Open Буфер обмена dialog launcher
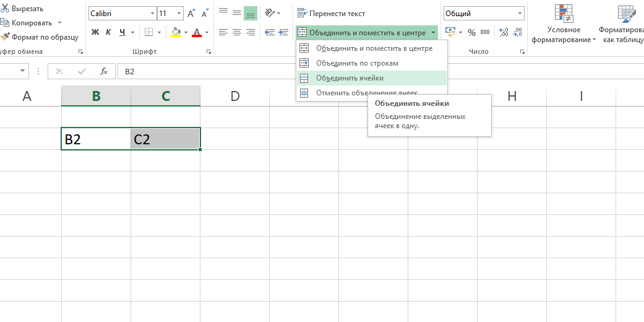The width and height of the screenshot is (644, 322). (x=80, y=52)
